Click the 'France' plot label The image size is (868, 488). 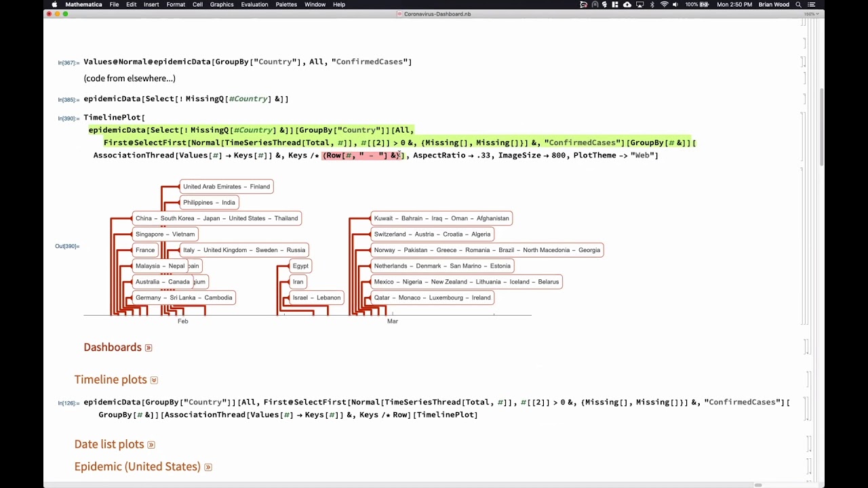(x=145, y=250)
